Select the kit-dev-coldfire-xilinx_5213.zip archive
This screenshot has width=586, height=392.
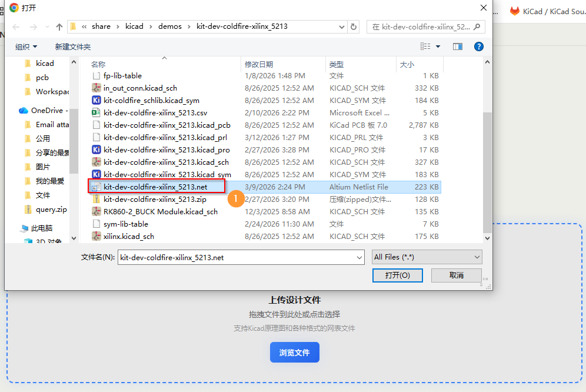pyautogui.click(x=155, y=200)
